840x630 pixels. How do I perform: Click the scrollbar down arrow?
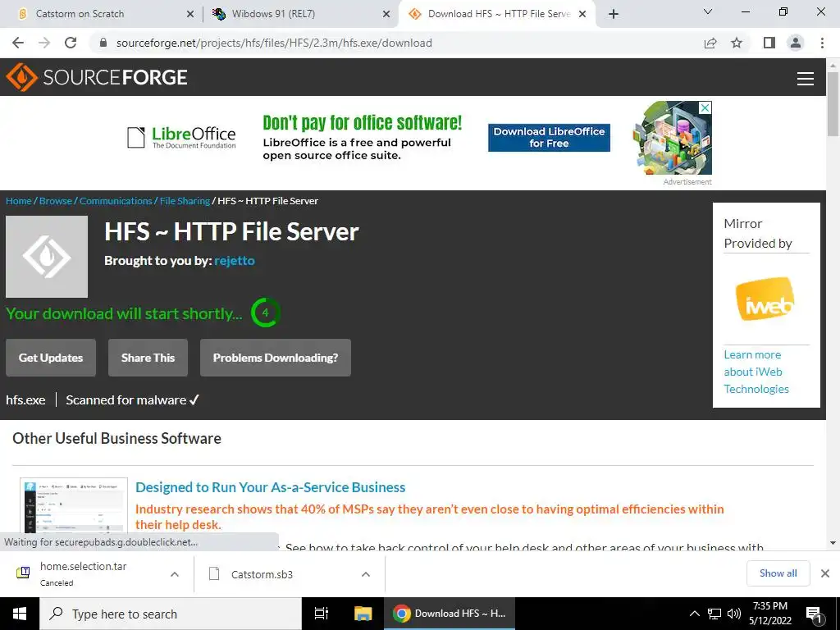pyautogui.click(x=833, y=543)
